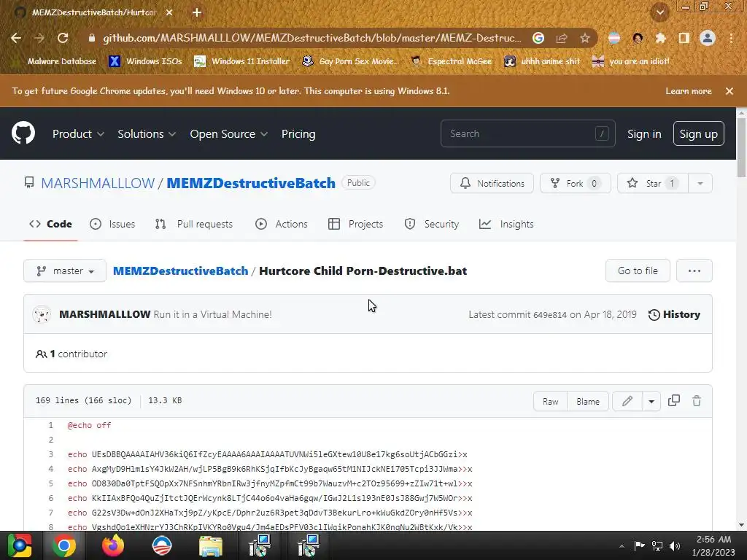Reload the current GitHub page

63,38
